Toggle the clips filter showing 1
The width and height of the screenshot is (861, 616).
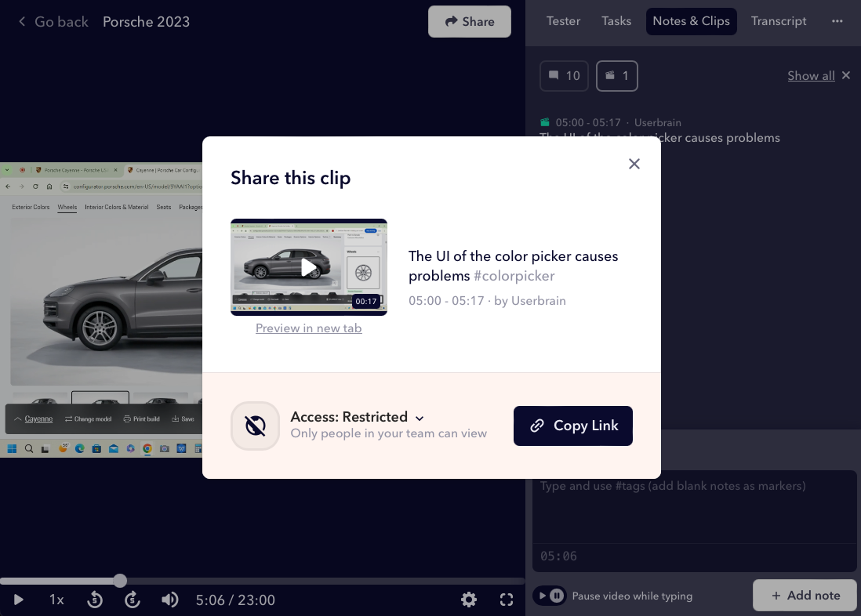coord(616,76)
